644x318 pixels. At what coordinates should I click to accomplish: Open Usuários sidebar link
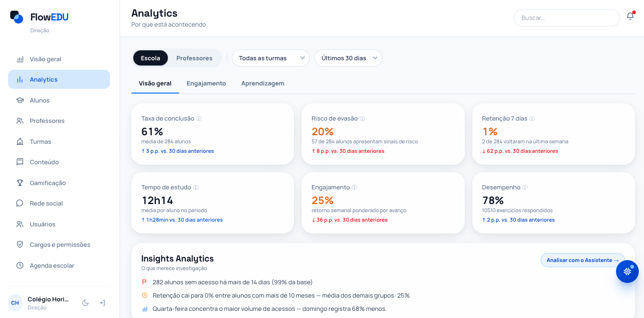tap(59, 224)
